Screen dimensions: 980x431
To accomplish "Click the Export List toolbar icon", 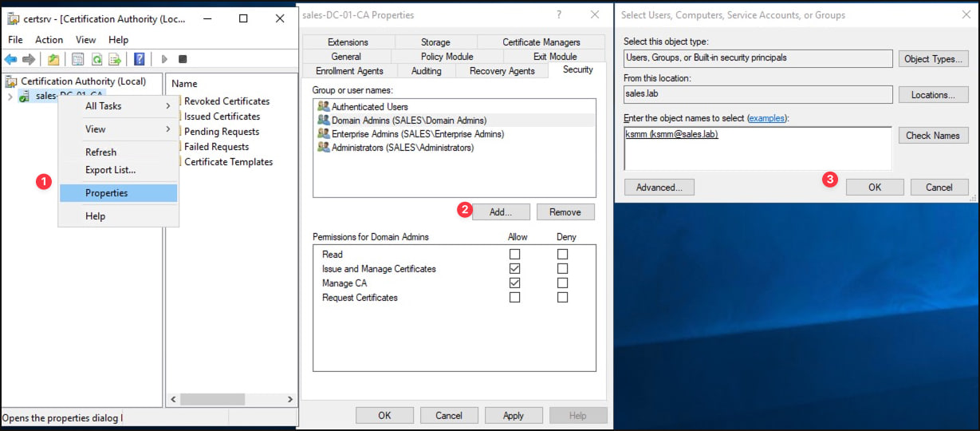I will pyautogui.click(x=115, y=59).
